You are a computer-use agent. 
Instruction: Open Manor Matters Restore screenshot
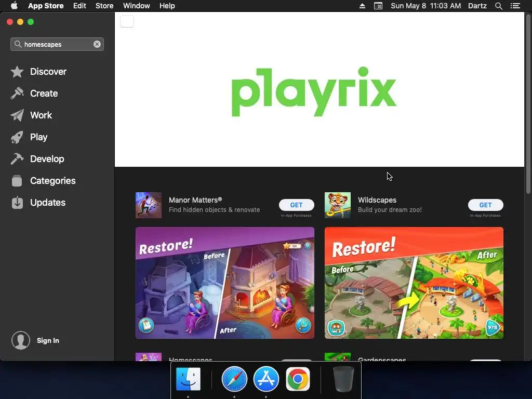click(x=225, y=283)
